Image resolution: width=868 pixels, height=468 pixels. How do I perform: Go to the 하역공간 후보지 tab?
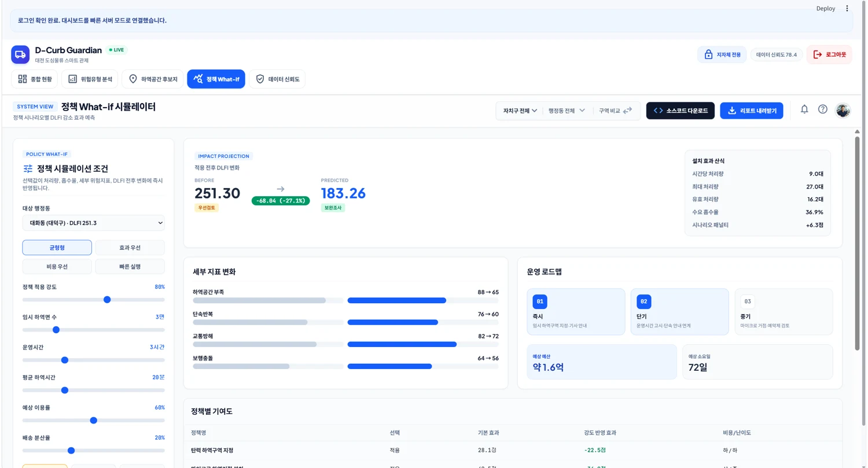coord(153,79)
